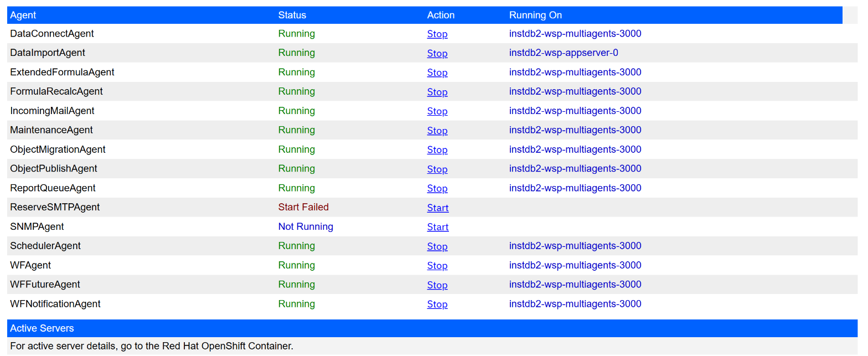
Task: Select the SchedulerAgent name
Action: click(x=45, y=246)
